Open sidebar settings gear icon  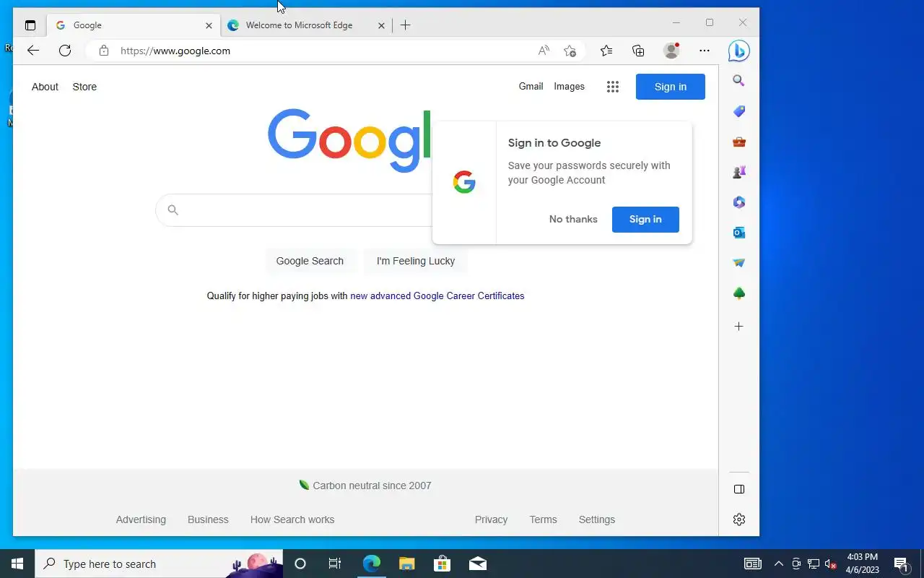[x=738, y=519]
